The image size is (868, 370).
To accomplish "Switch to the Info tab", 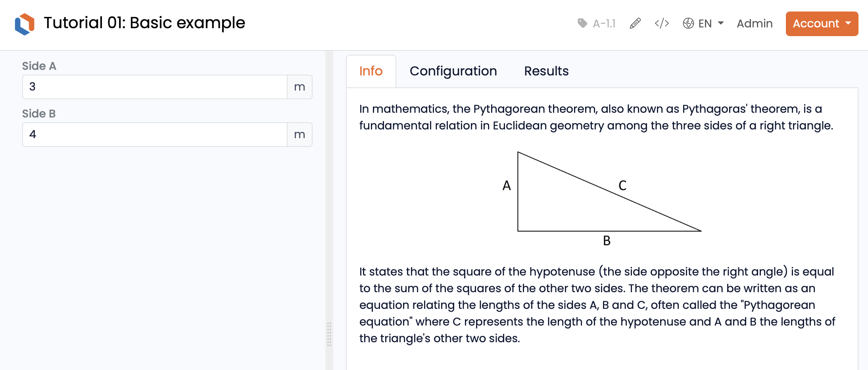I will (371, 71).
